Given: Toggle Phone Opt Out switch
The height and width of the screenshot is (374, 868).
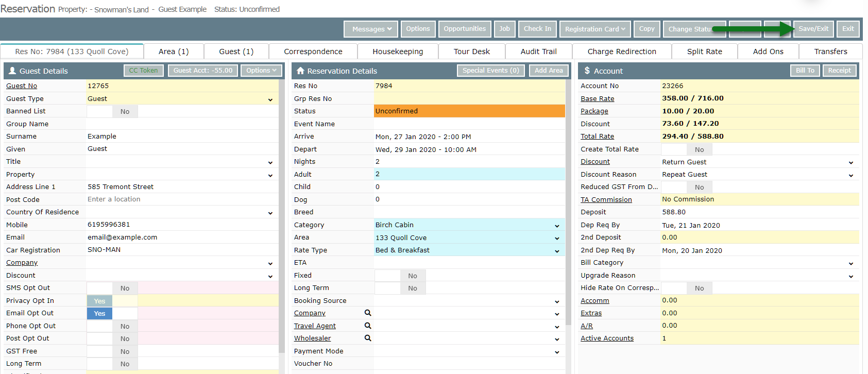Looking at the screenshot, I should coord(112,326).
